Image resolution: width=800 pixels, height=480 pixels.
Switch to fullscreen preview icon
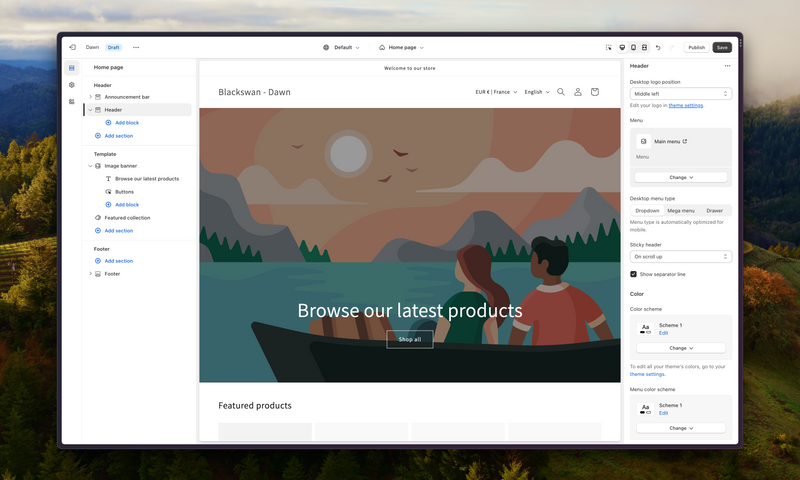pyautogui.click(x=644, y=47)
